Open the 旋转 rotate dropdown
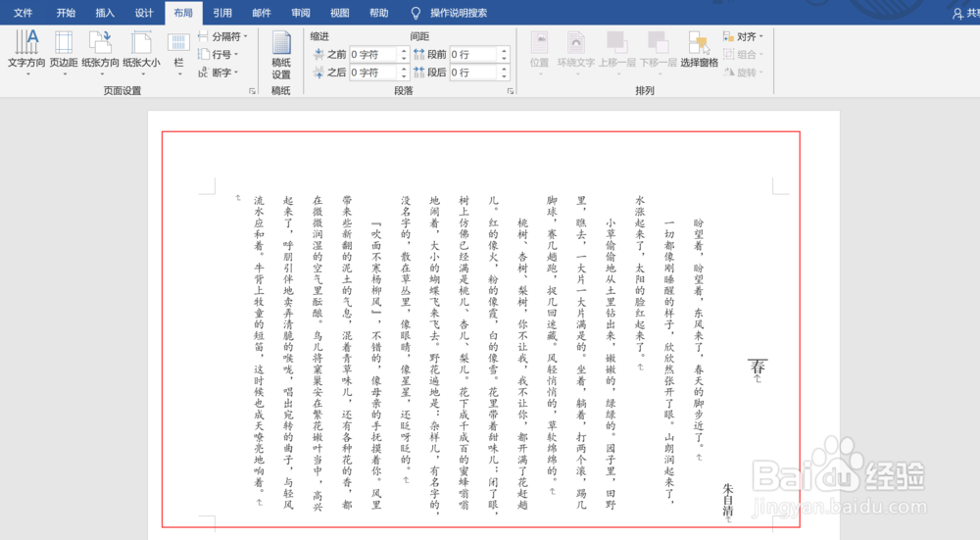 click(x=743, y=73)
